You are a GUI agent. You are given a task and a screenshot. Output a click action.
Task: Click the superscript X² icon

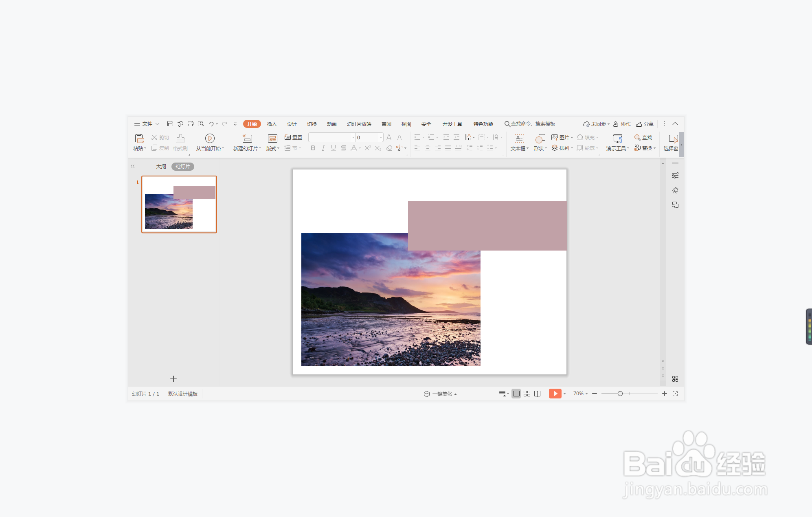(x=367, y=148)
